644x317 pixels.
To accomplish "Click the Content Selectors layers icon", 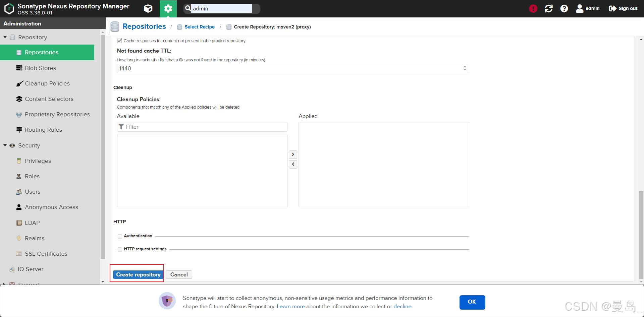I will (x=19, y=99).
